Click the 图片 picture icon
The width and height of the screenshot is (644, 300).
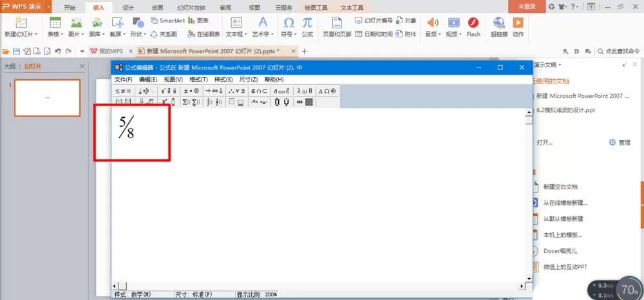pyautogui.click(x=76, y=23)
